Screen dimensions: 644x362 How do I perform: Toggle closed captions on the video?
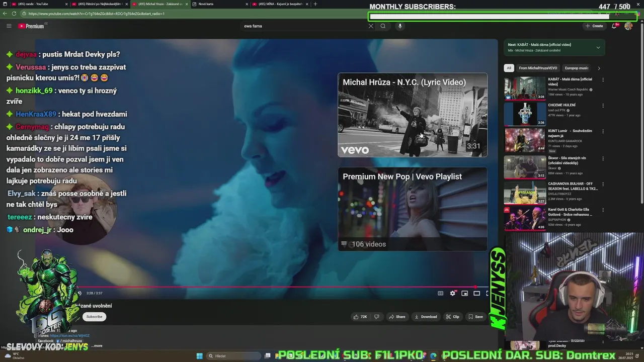440,293
